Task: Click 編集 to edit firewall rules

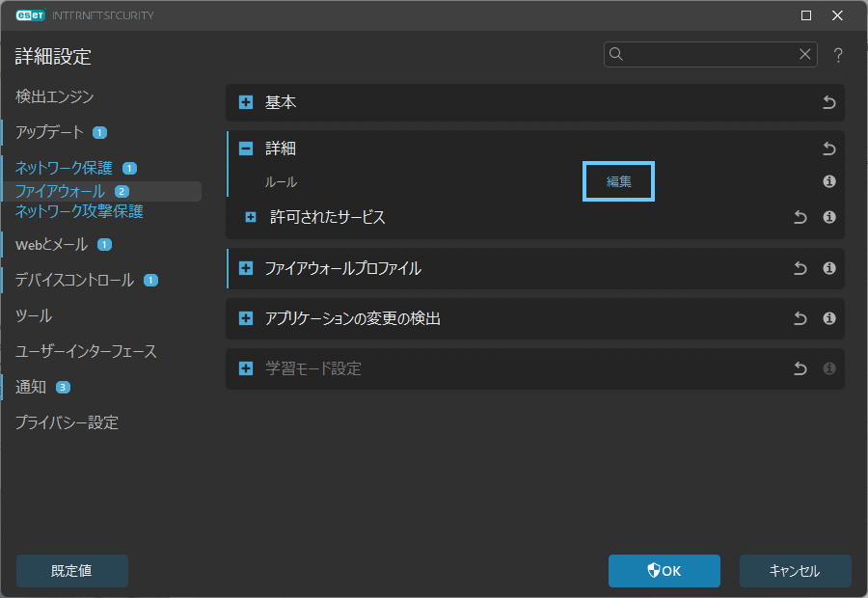Action: [x=618, y=181]
